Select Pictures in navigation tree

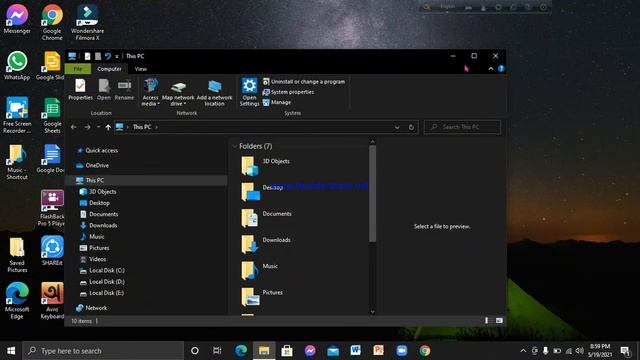(99, 248)
